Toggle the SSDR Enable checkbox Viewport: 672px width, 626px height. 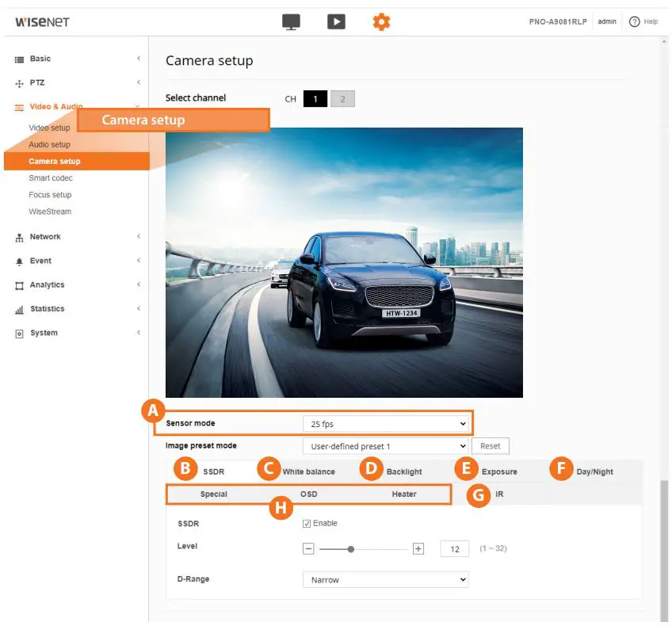click(x=307, y=523)
